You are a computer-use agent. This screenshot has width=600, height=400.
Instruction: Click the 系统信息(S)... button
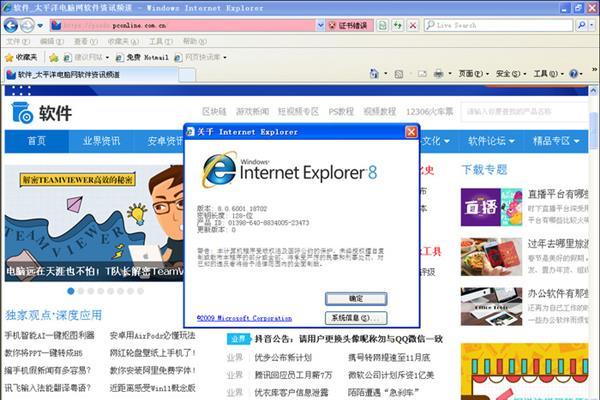pyautogui.click(x=356, y=318)
